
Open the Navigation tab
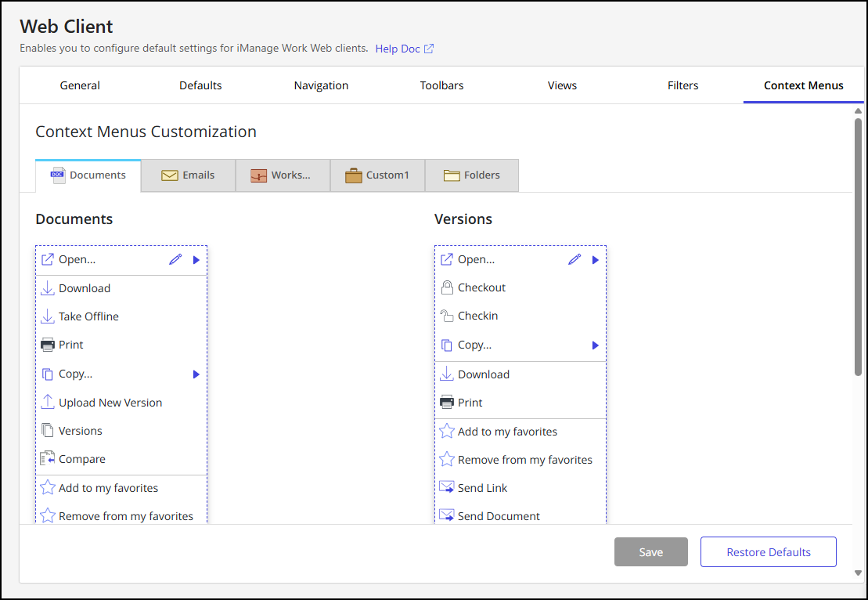(321, 85)
